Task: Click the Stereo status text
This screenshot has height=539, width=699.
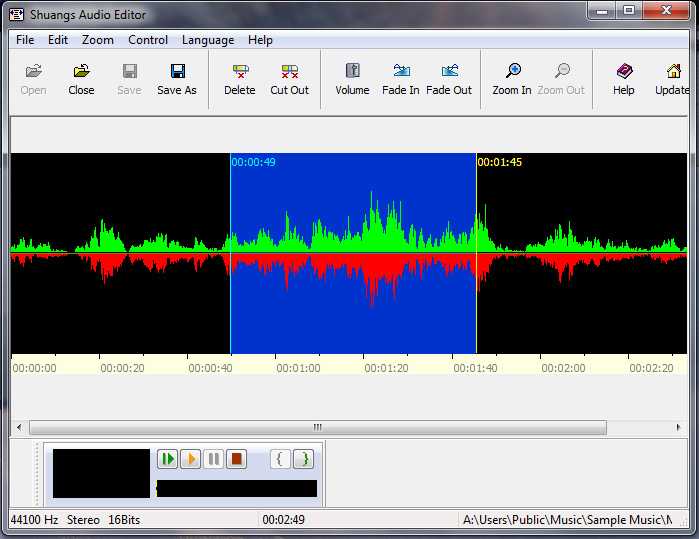Action: point(83,520)
